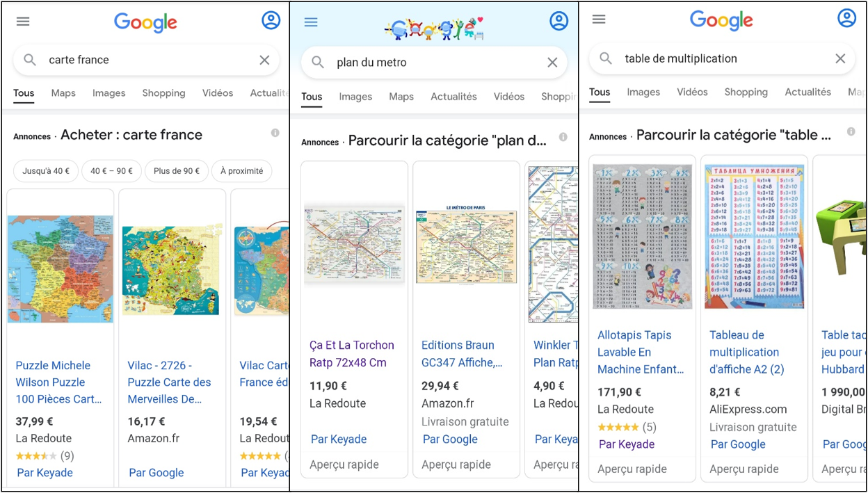Click Par Keyade under Puzzle Michele Wilson
The image size is (868, 493).
pyautogui.click(x=45, y=473)
